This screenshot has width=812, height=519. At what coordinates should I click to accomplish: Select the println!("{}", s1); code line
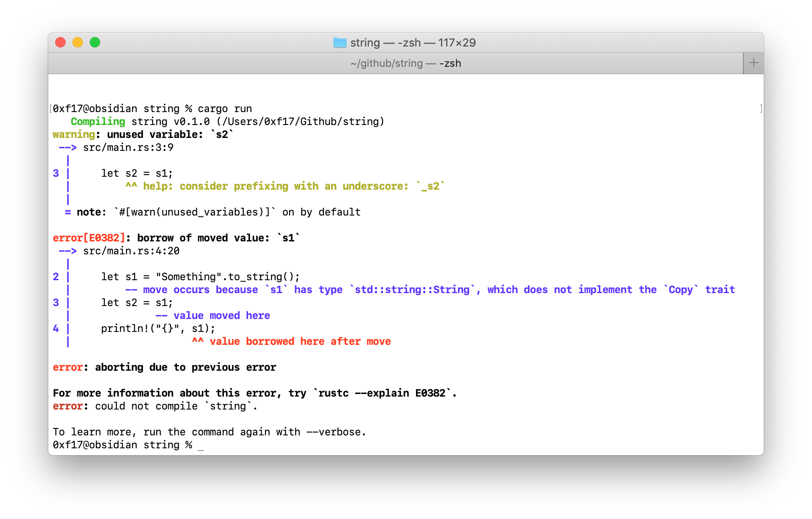[x=158, y=328]
